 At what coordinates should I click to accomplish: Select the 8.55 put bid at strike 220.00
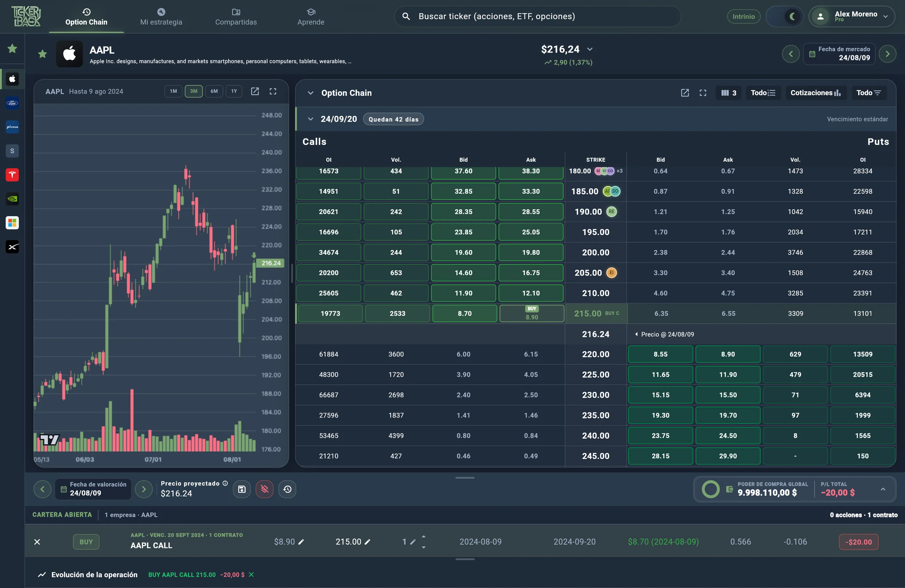661,354
